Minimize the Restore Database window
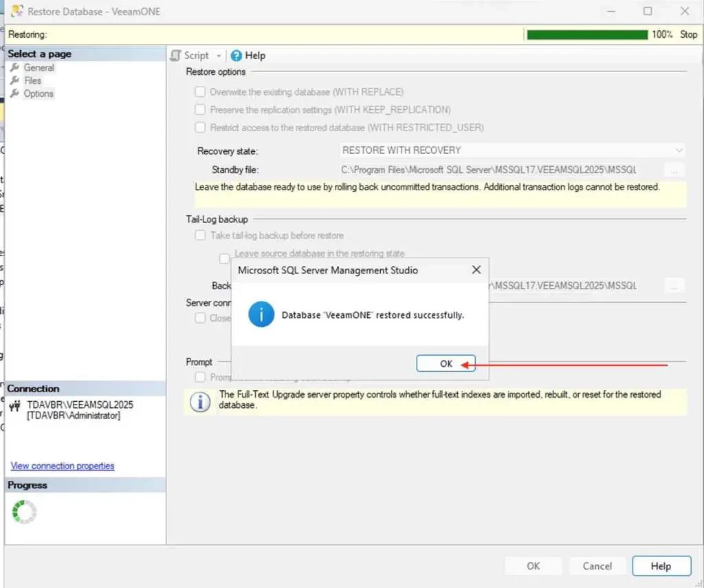The image size is (704, 588). [611, 11]
